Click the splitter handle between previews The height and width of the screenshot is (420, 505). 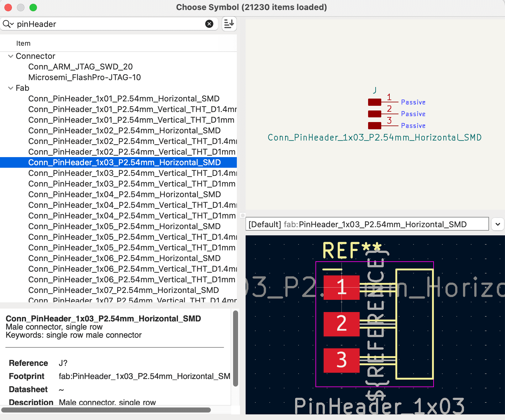242,215
